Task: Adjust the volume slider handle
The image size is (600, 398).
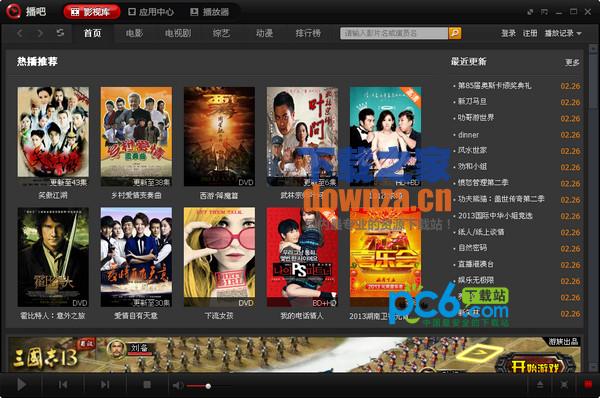Action: (x=208, y=386)
